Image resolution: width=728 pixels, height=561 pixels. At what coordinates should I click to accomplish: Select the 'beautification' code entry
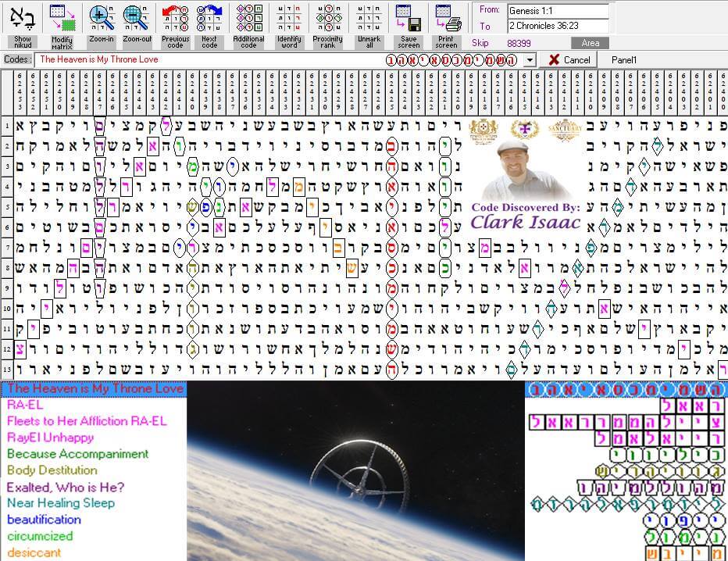[44, 520]
